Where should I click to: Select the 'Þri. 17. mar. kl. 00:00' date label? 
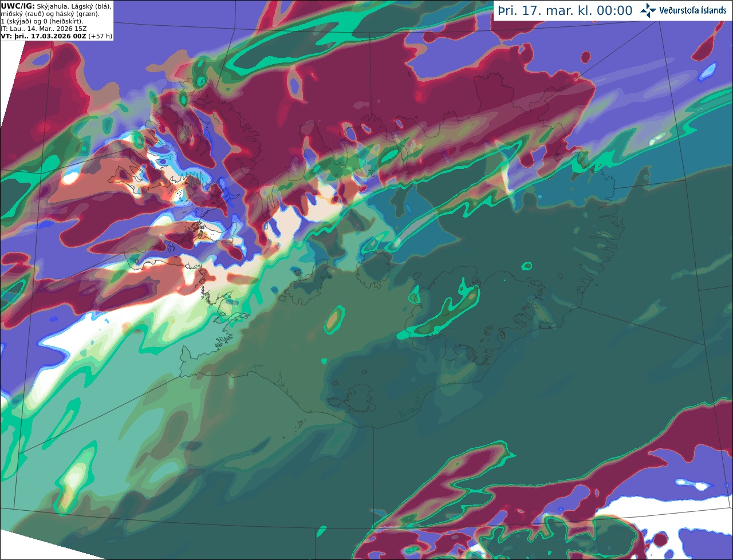point(565,11)
